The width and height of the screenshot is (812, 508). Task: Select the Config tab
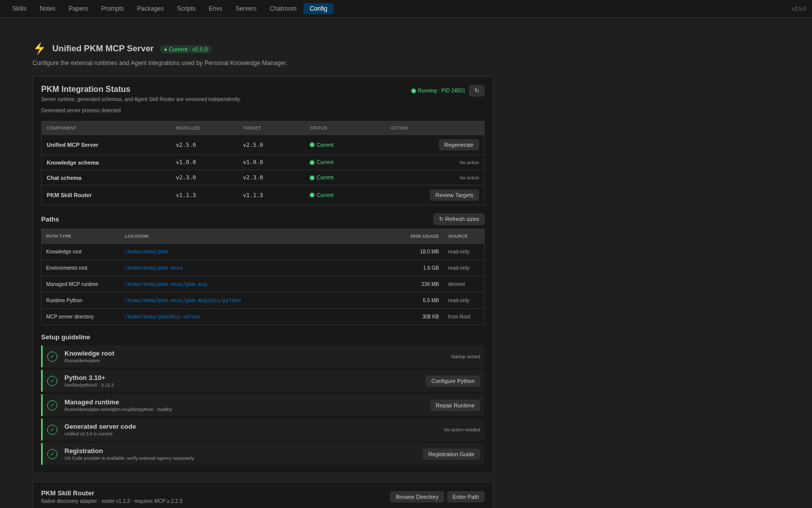[x=318, y=9]
